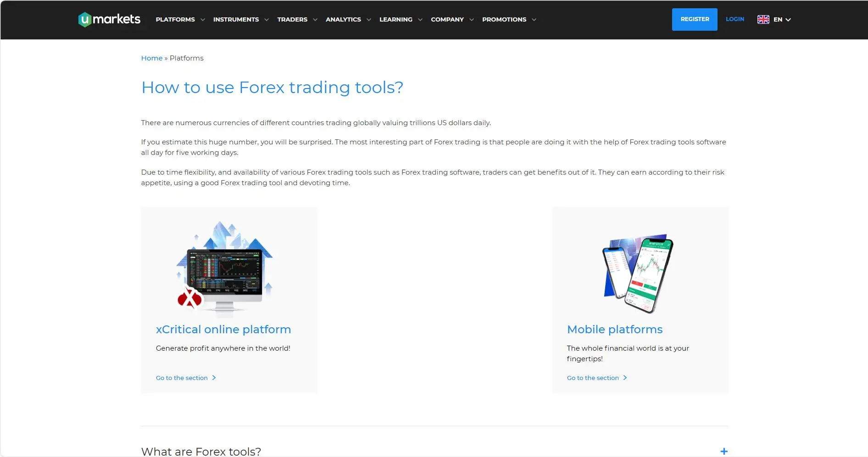Click the LOGIN link
Viewport: 868px width, 457px height.
tap(735, 19)
